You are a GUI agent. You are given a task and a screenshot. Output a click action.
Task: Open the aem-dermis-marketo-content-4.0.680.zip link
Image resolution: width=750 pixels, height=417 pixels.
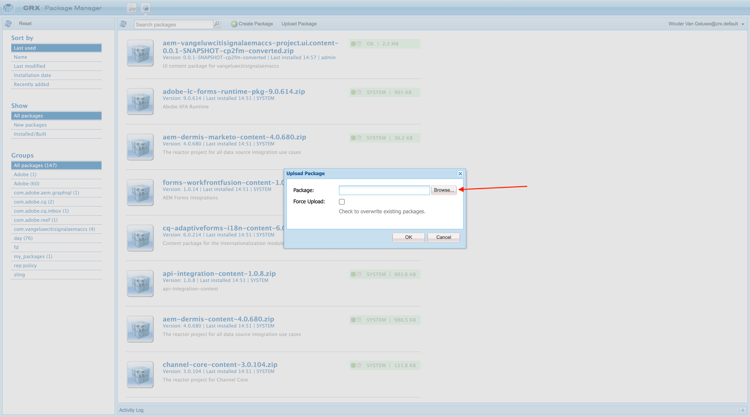(x=234, y=137)
